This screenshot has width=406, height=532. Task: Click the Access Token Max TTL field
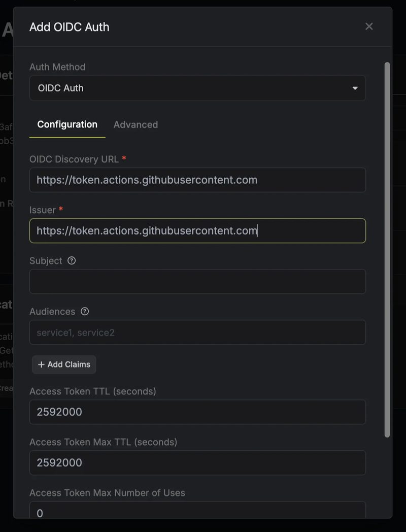(x=197, y=462)
